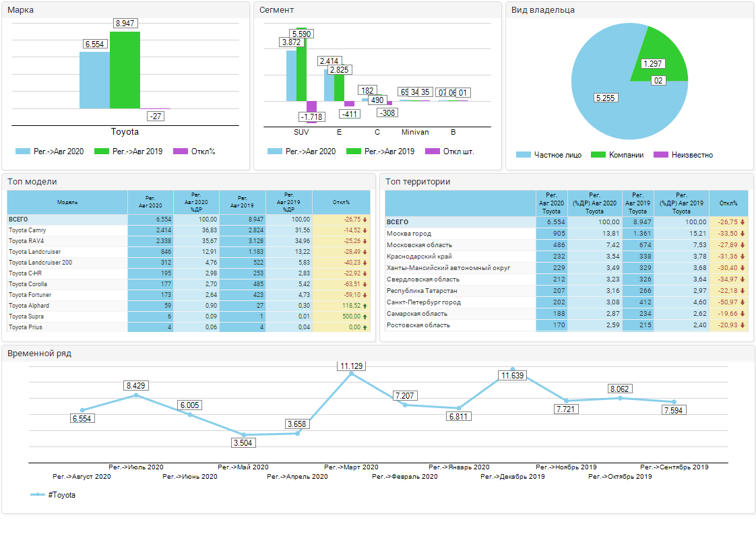This screenshot has width=756, height=534.
Task: Click the red down arrow in the Toyota Camry row
Action: click(x=365, y=230)
